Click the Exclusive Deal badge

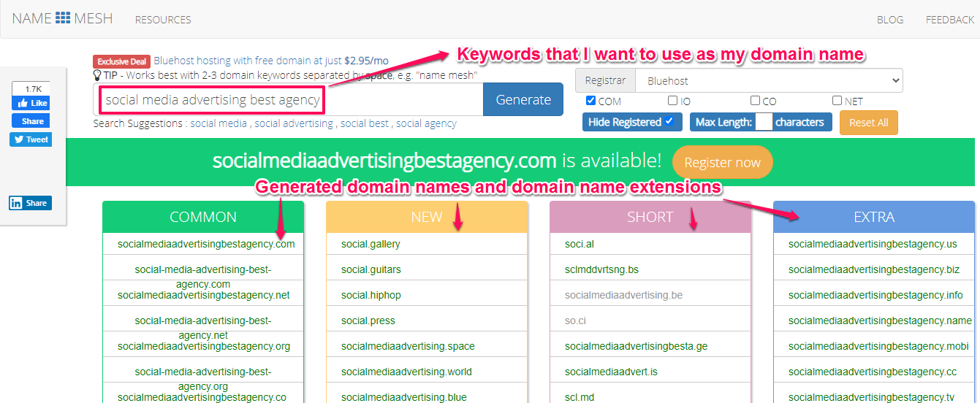click(121, 61)
